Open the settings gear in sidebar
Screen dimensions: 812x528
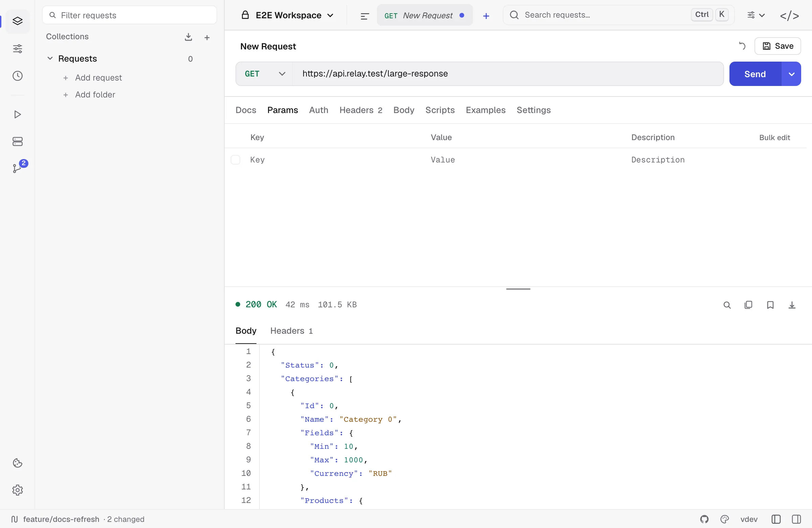[17, 490]
